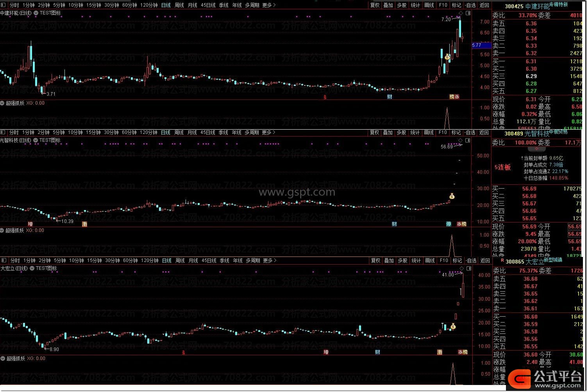
Task: Click the 榜 marker below 中建环能 chart
Action: (x=452, y=97)
